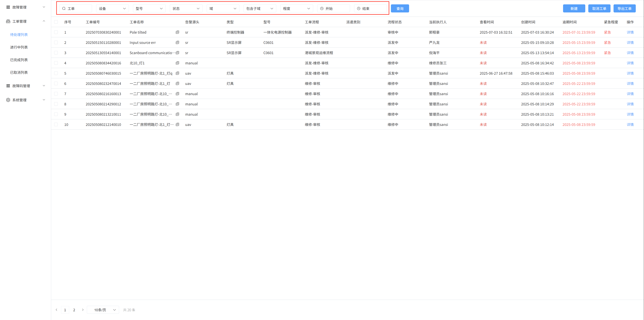Open the 10条/页 page size dropdown
Screen dimensions: 644x320
coord(103,310)
